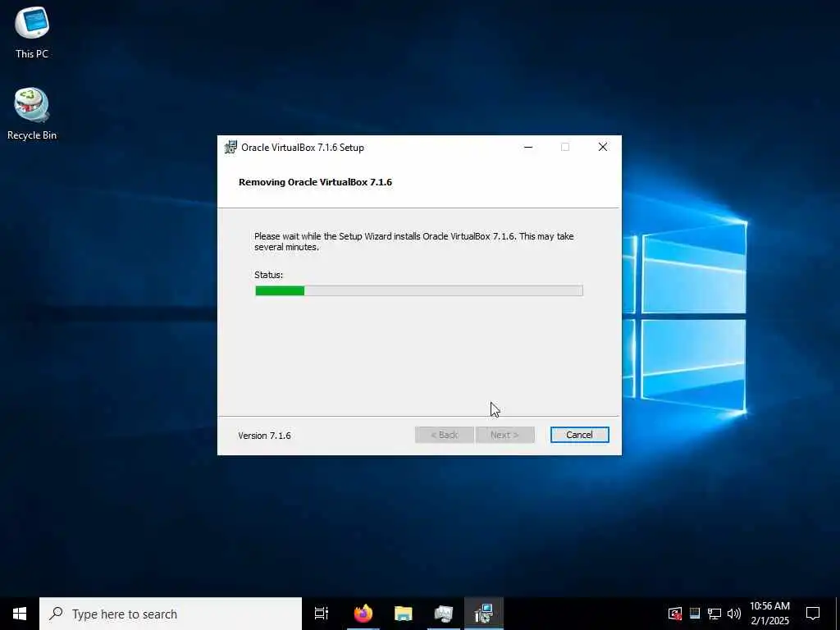
Task: Open the network tray icon
Action: tap(714, 614)
